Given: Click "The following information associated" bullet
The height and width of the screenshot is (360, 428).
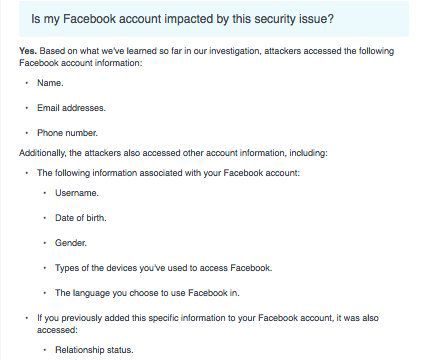Looking at the screenshot, I should pyautogui.click(x=168, y=173).
